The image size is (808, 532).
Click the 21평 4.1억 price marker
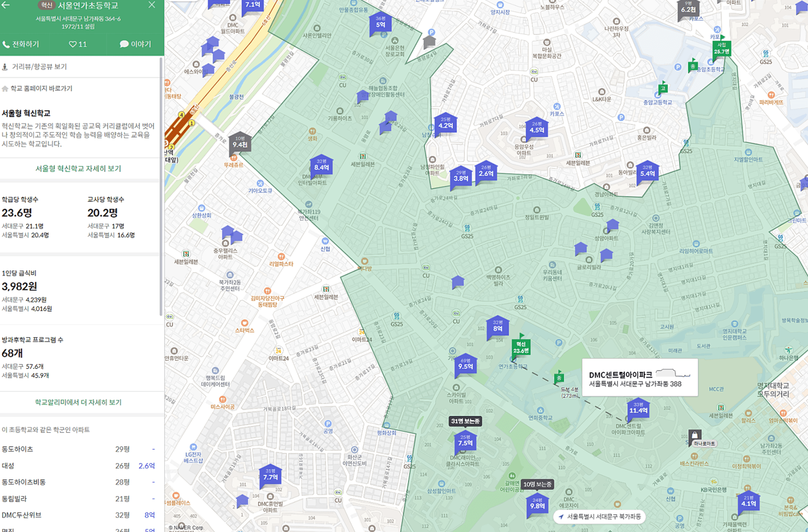click(749, 503)
